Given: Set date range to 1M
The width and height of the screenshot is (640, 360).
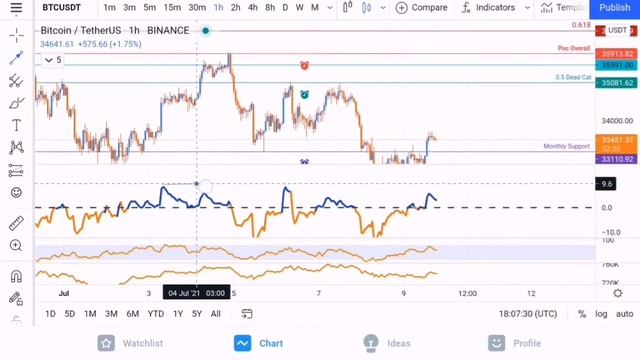Looking at the screenshot, I should [x=90, y=314].
